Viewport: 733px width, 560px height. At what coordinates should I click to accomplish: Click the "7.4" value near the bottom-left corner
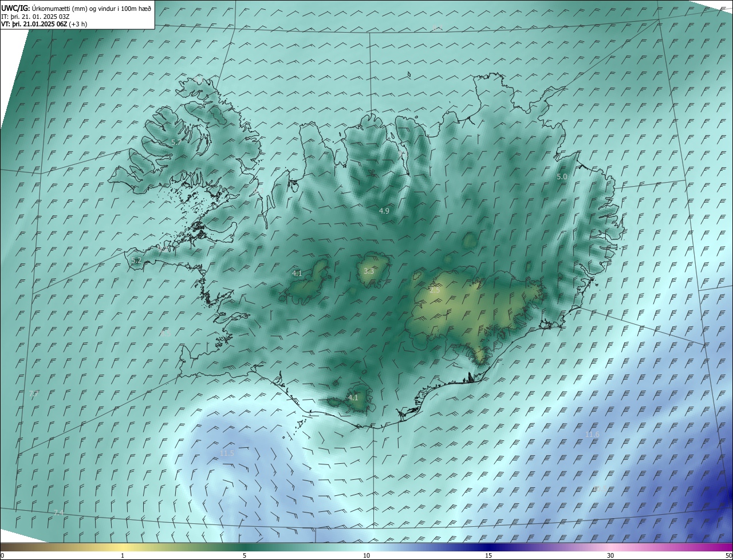(x=58, y=512)
